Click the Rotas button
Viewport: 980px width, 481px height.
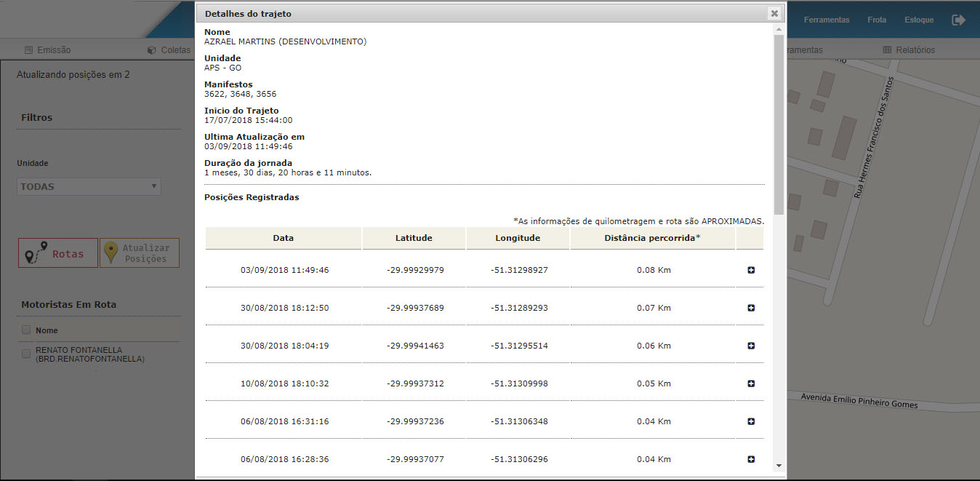(58, 253)
